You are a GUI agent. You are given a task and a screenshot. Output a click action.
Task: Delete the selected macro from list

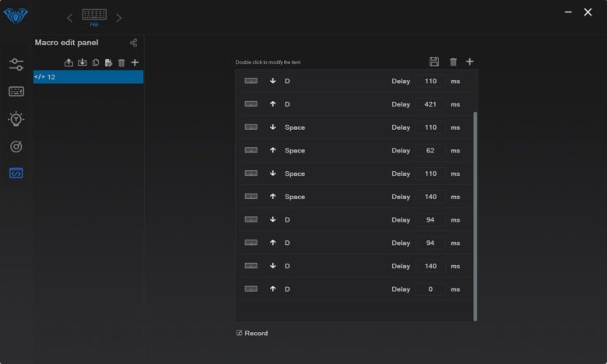pyautogui.click(x=121, y=63)
